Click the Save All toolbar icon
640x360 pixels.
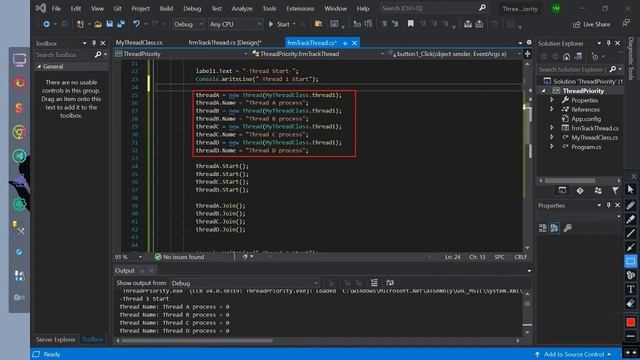[121, 24]
